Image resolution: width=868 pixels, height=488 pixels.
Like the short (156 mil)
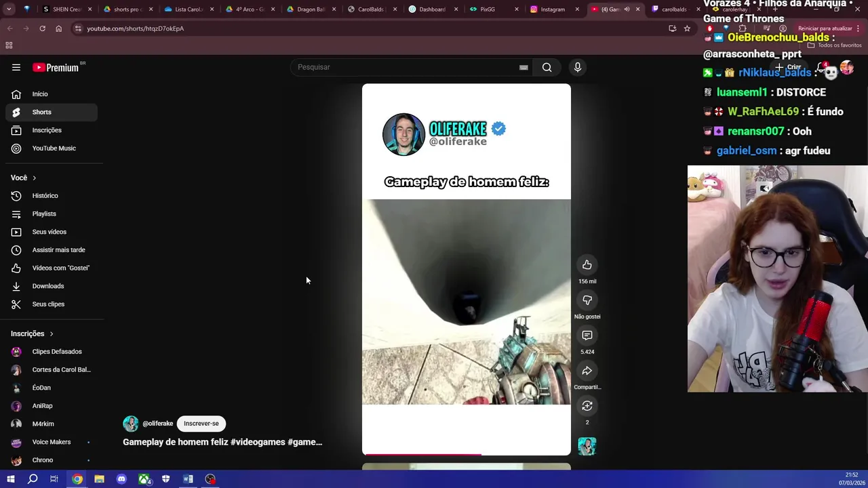tap(587, 265)
